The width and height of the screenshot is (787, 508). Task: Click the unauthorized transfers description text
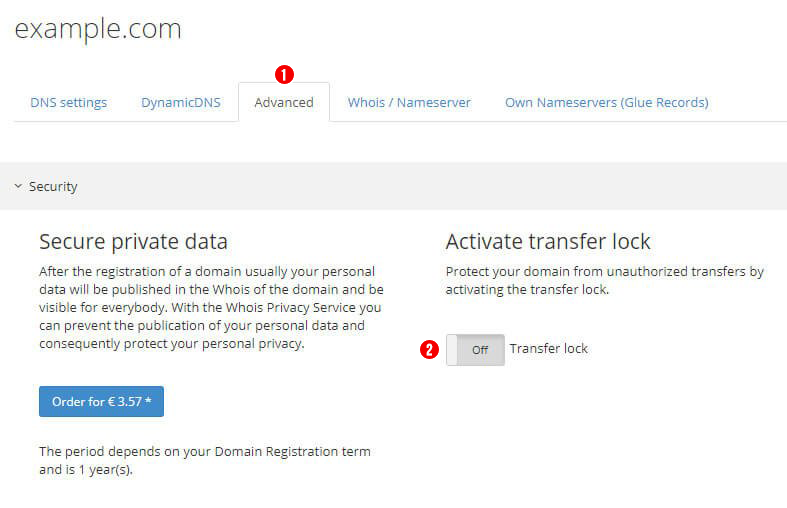click(x=605, y=281)
